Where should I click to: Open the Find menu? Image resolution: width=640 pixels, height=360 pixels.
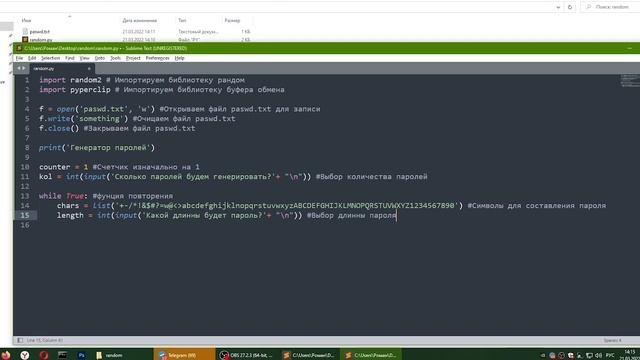[70, 58]
